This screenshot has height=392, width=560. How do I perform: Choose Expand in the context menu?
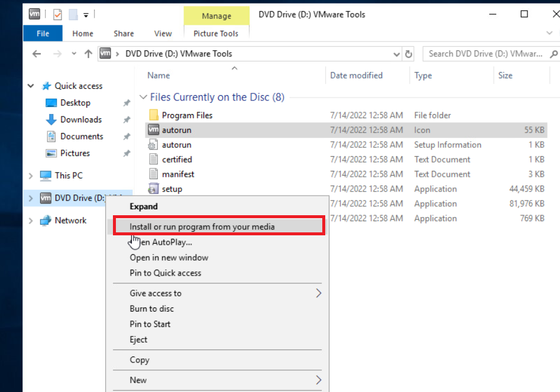pyautogui.click(x=143, y=206)
